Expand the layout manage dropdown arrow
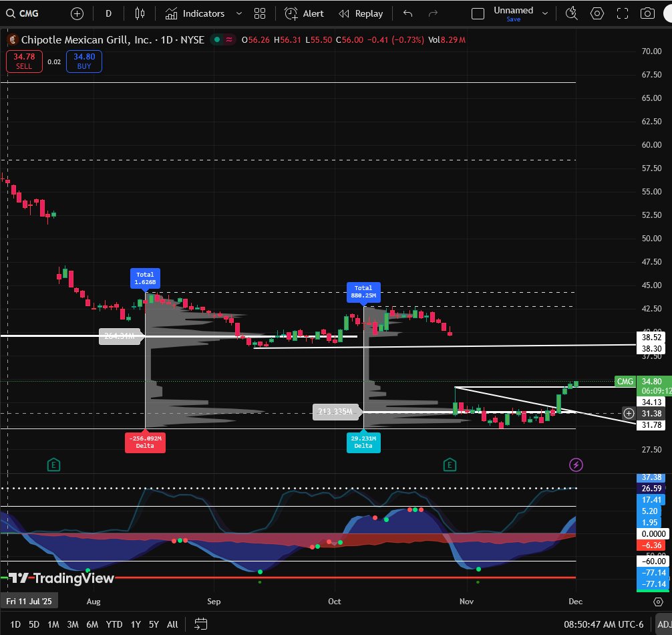Image resolution: width=672 pixels, height=635 pixels. [x=545, y=14]
